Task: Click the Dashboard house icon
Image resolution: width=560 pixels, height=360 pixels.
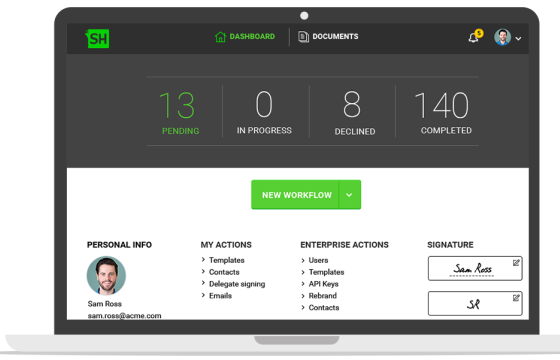Action: (220, 36)
